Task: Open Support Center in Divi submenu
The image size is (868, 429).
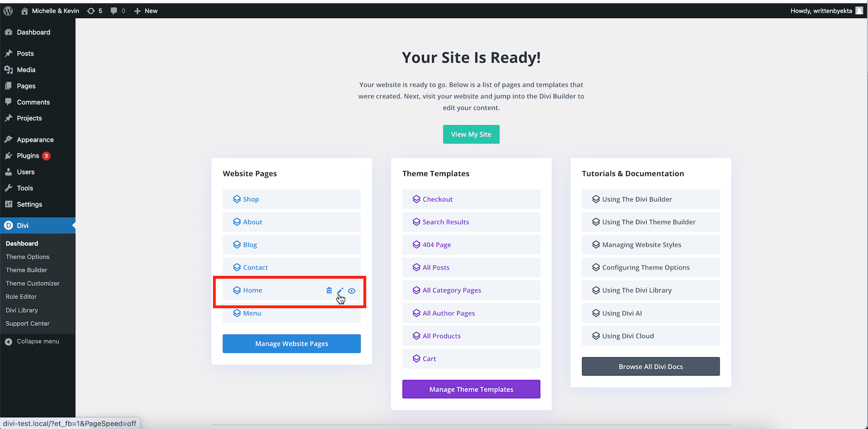Action: 27,323
